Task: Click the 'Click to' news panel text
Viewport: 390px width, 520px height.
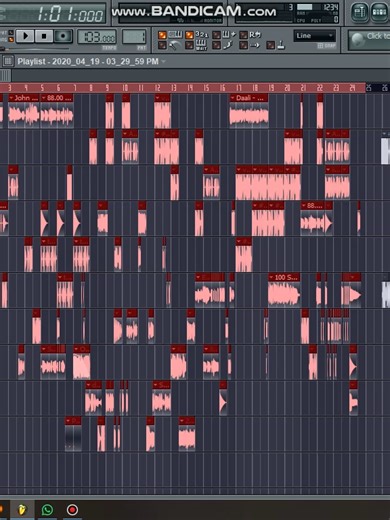Action: [x=378, y=36]
